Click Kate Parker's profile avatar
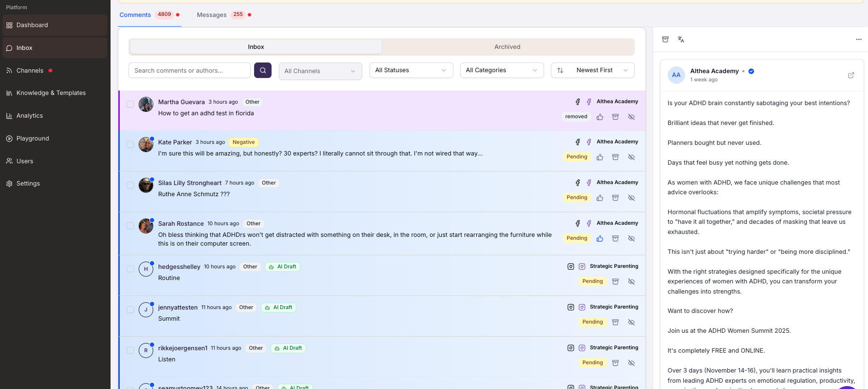868x389 pixels. pos(146,144)
